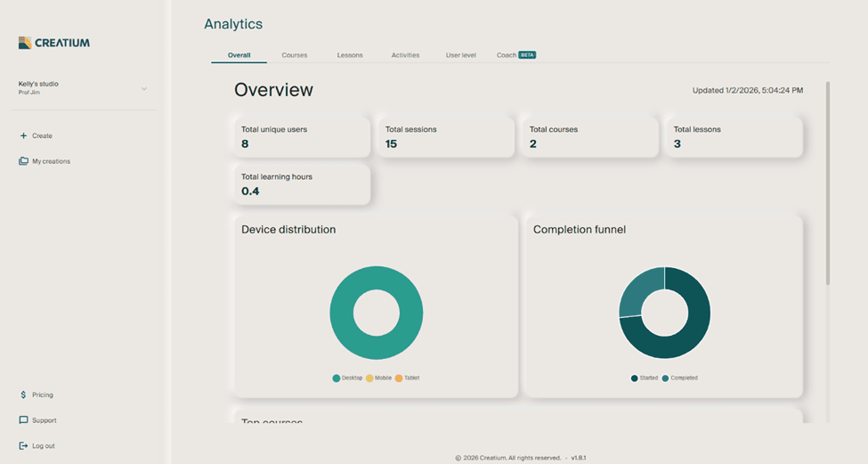The width and height of the screenshot is (868, 464).
Task: Click the Device distribution title
Action: coord(288,229)
